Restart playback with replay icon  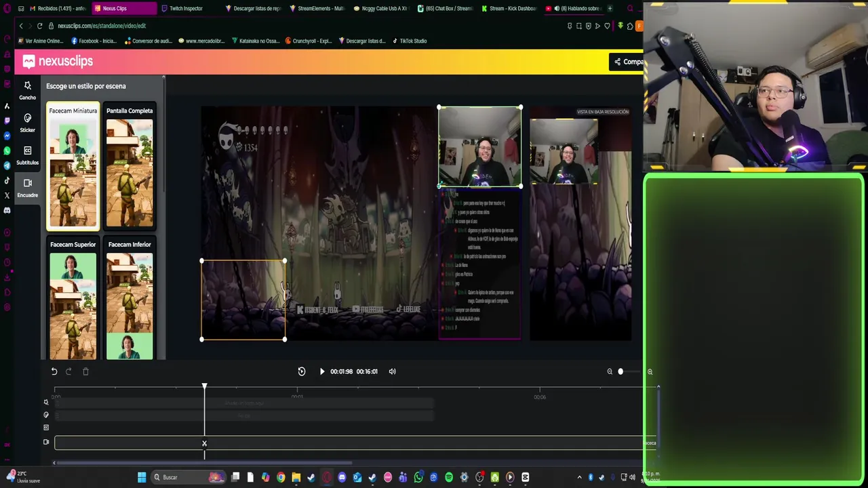302,371
